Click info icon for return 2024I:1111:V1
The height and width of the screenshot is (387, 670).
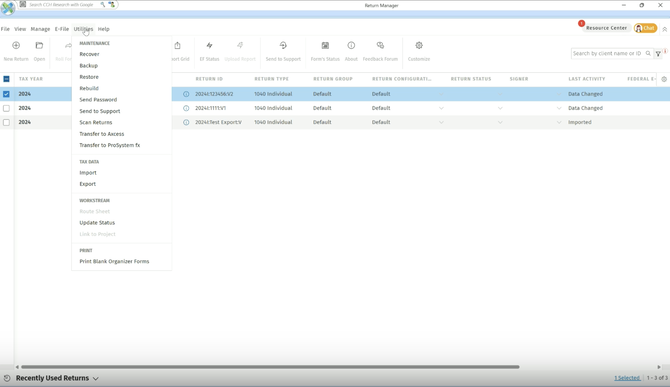click(x=186, y=108)
